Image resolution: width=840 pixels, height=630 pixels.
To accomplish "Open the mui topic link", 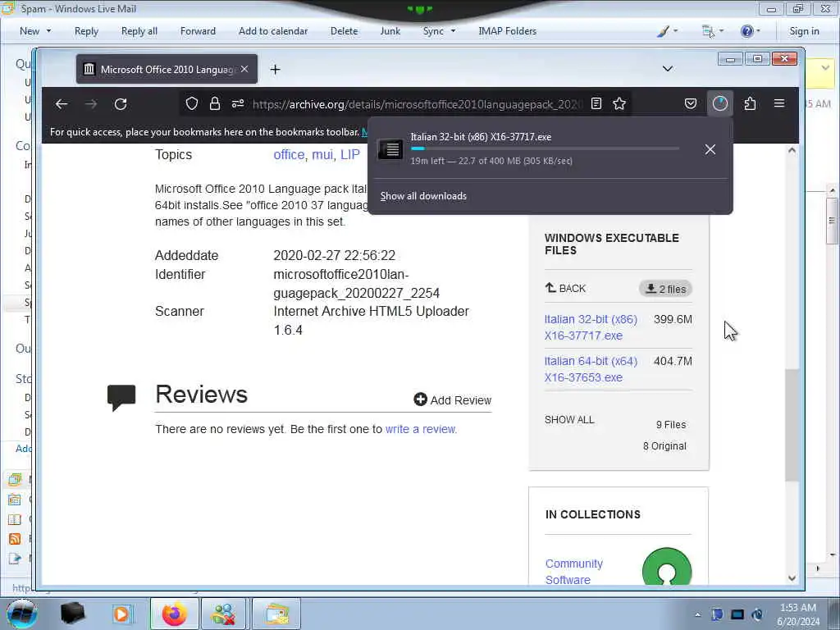I will click(x=322, y=155).
